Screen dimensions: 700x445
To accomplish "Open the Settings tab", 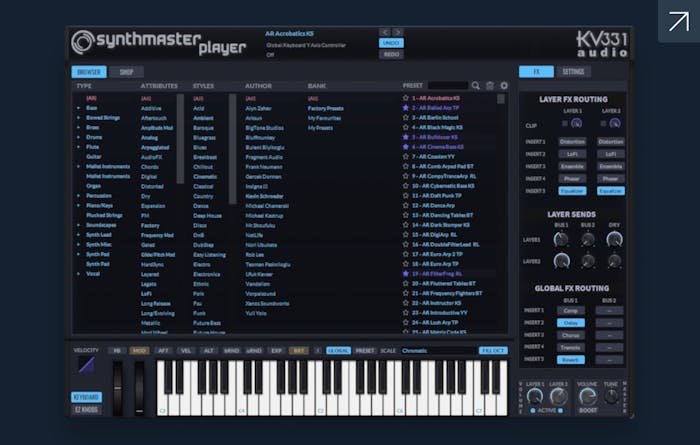I will [573, 72].
